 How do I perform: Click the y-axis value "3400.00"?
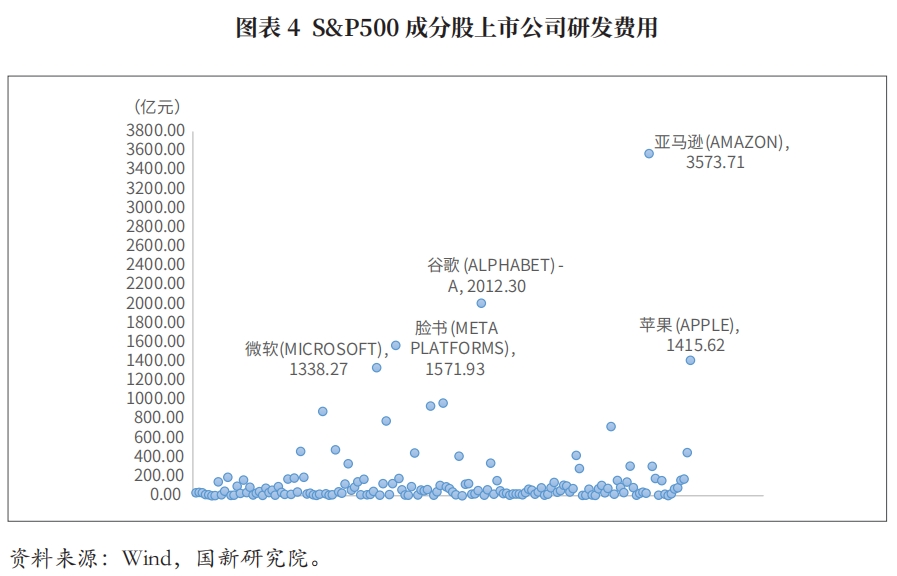pos(156,169)
